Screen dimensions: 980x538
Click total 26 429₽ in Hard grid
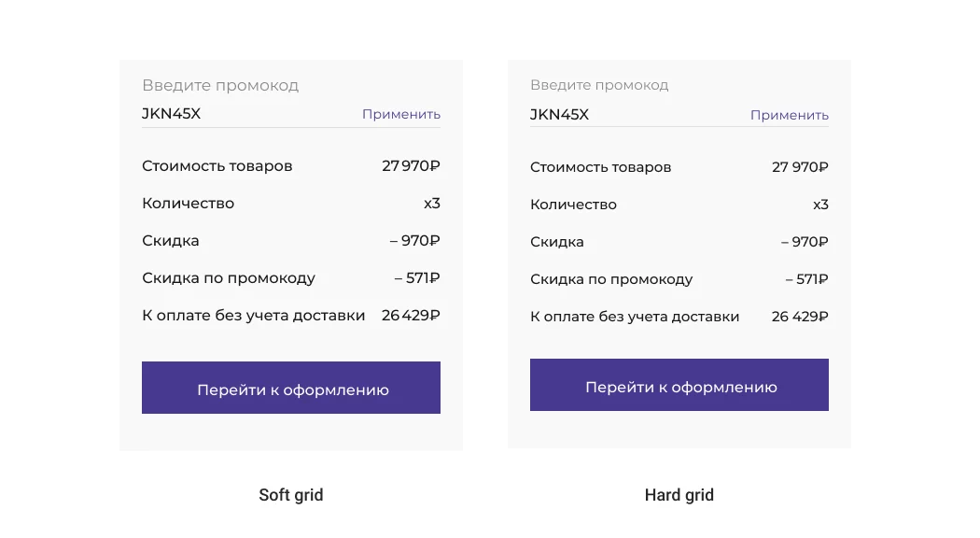point(800,317)
